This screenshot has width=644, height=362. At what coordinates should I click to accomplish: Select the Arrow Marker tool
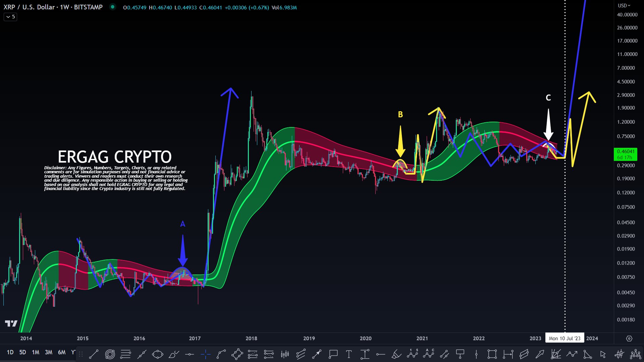[317, 354]
